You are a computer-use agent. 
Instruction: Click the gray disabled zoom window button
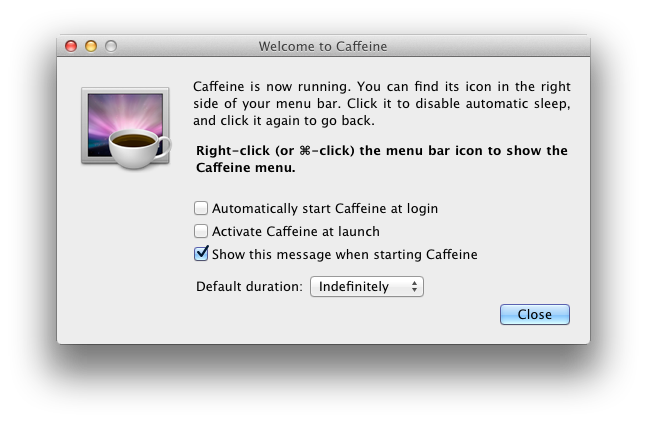[x=111, y=46]
